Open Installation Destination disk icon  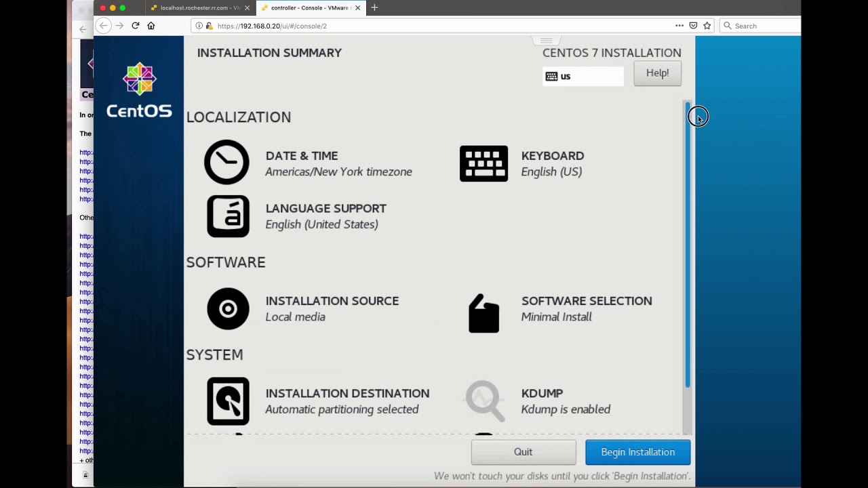228,401
